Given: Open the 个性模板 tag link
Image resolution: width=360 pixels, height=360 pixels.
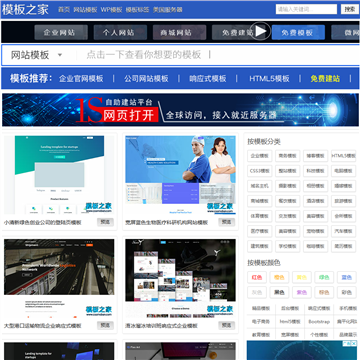Looking at the screenshot, I should [319, 335].
